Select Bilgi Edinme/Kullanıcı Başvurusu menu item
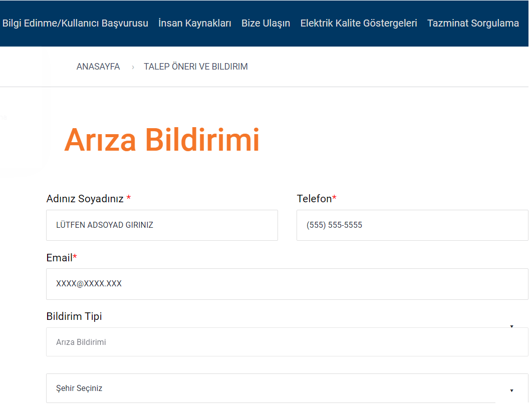 [x=75, y=23]
